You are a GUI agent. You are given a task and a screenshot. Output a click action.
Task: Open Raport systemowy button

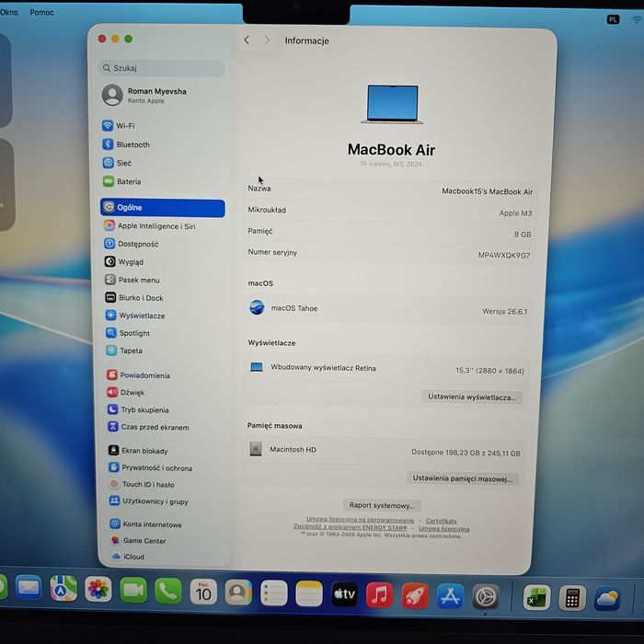382,505
